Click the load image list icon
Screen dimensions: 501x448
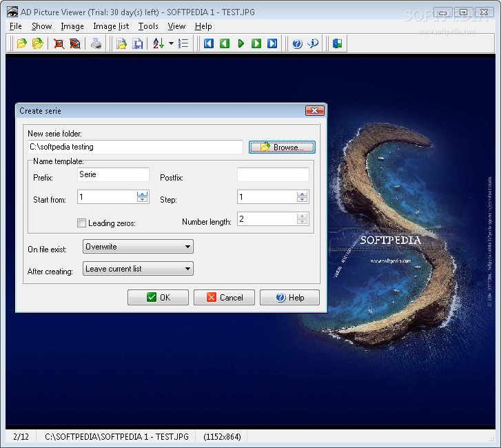click(x=122, y=43)
